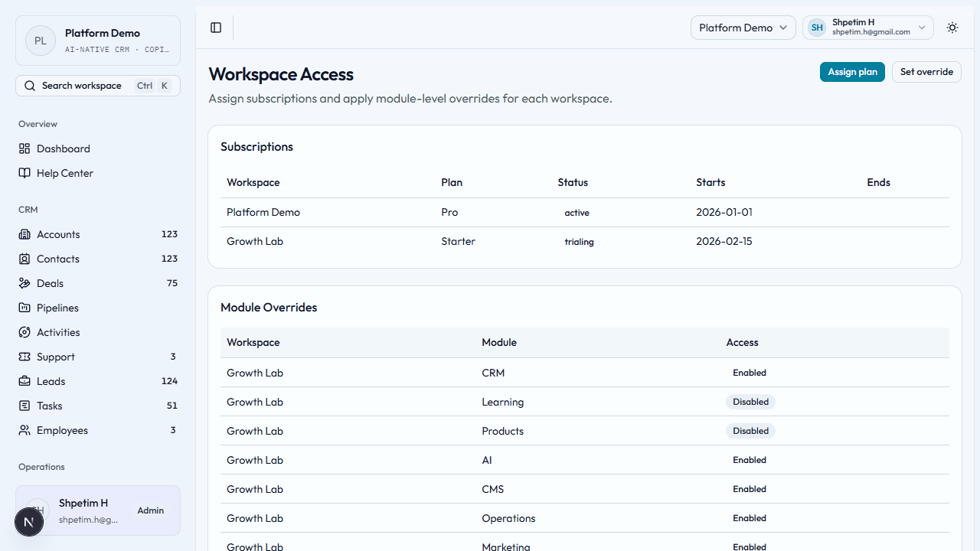Viewport: 980px width, 551px height.
Task: Open the Platform Demo workspace switcher
Action: (x=743, y=28)
